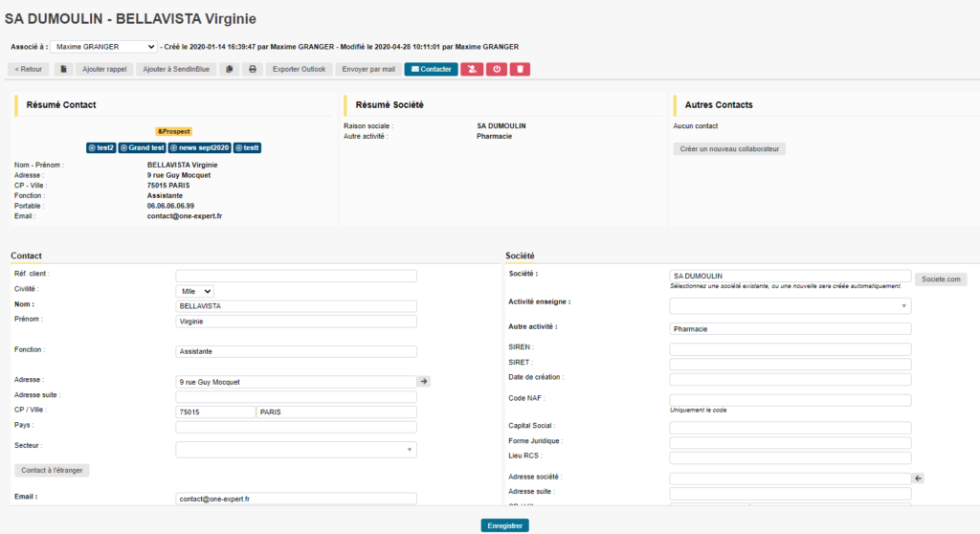Click the document file icon beside Retour
This screenshot has width=980, height=534.
pyautogui.click(x=63, y=69)
